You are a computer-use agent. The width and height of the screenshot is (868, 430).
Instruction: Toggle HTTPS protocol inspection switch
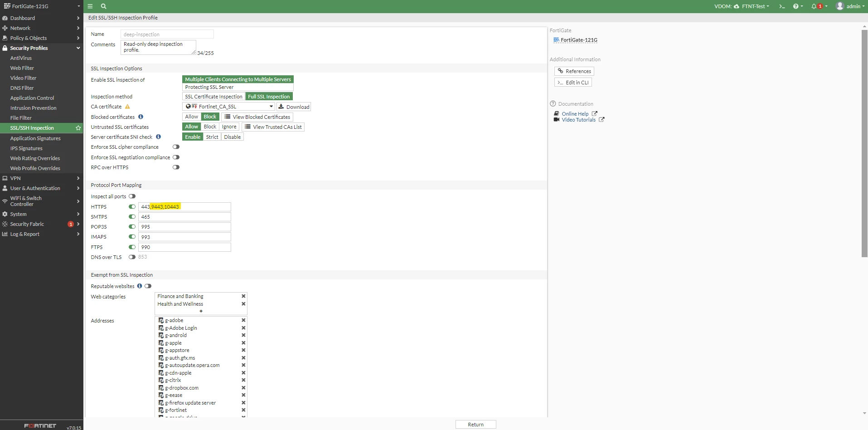tap(132, 206)
